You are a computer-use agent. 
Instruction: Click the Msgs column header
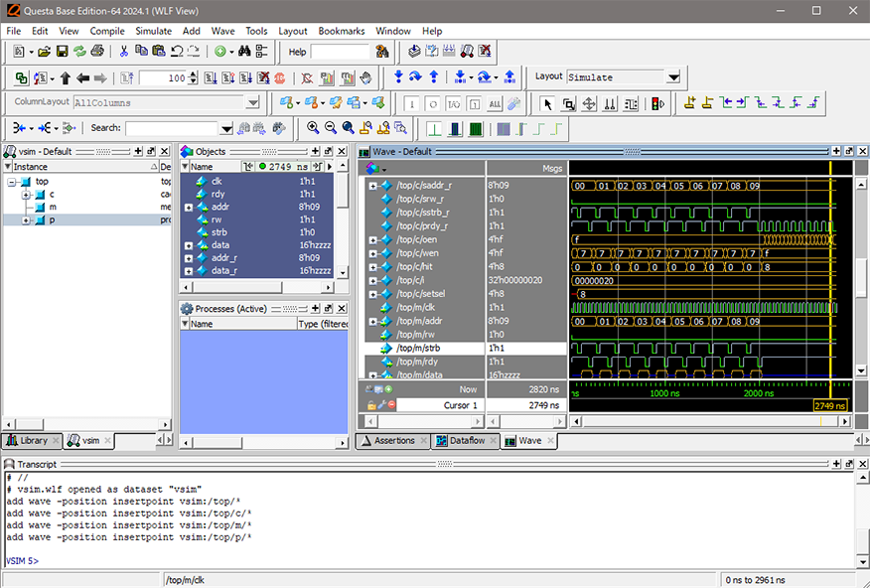tap(526, 168)
